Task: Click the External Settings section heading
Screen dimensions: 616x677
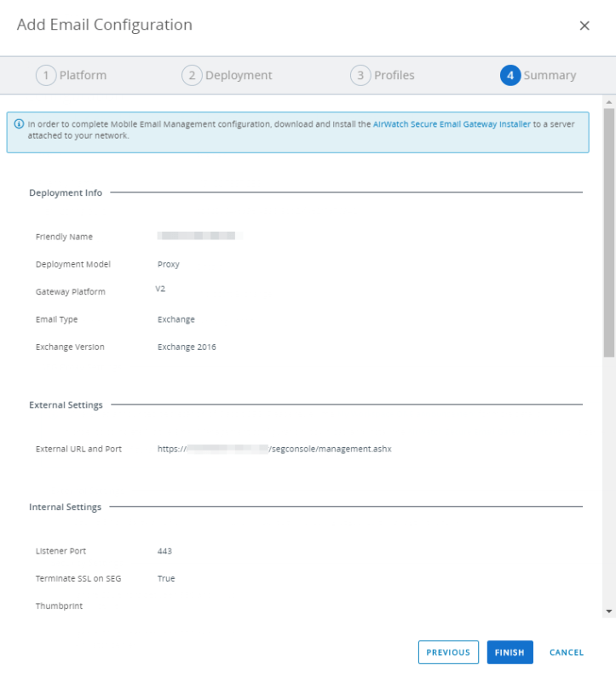Action: [x=66, y=405]
